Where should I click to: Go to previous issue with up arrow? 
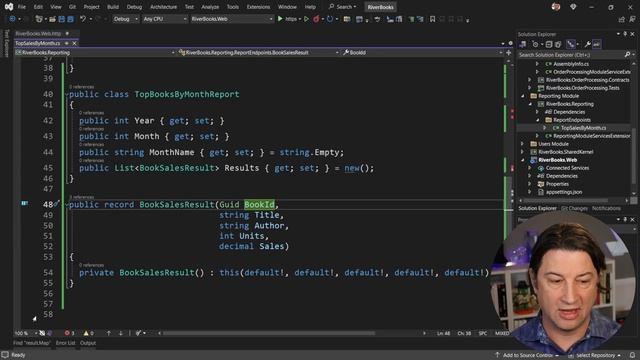[109, 333]
